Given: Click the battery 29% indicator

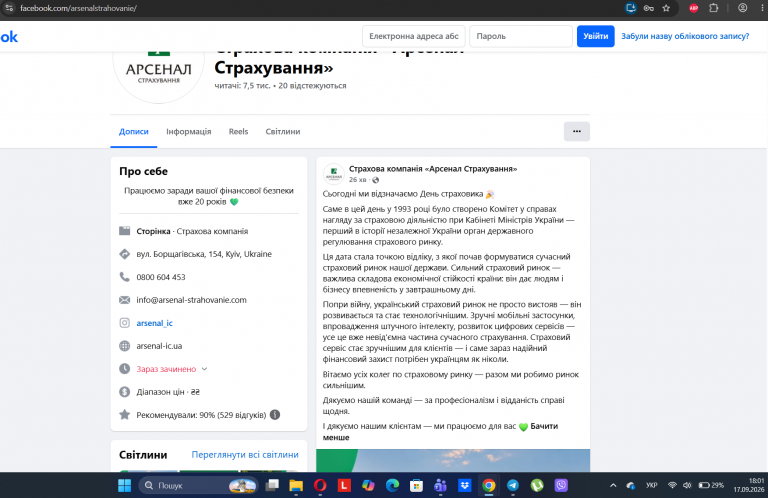Looking at the screenshot, I should point(711,485).
